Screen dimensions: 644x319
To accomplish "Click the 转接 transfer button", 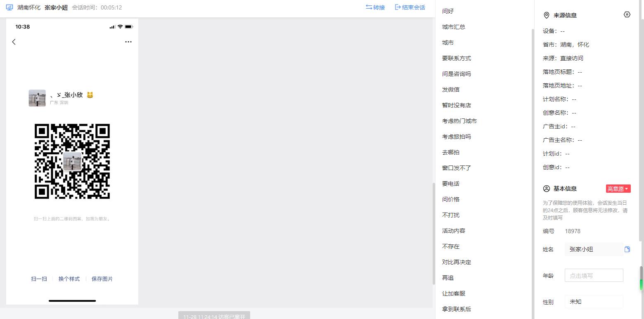I will [375, 7].
